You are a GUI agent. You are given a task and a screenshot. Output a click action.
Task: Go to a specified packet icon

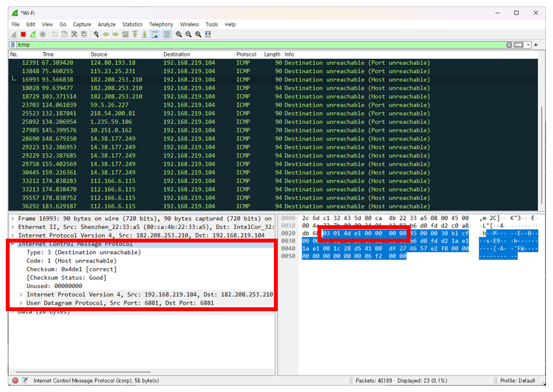[x=125, y=34]
